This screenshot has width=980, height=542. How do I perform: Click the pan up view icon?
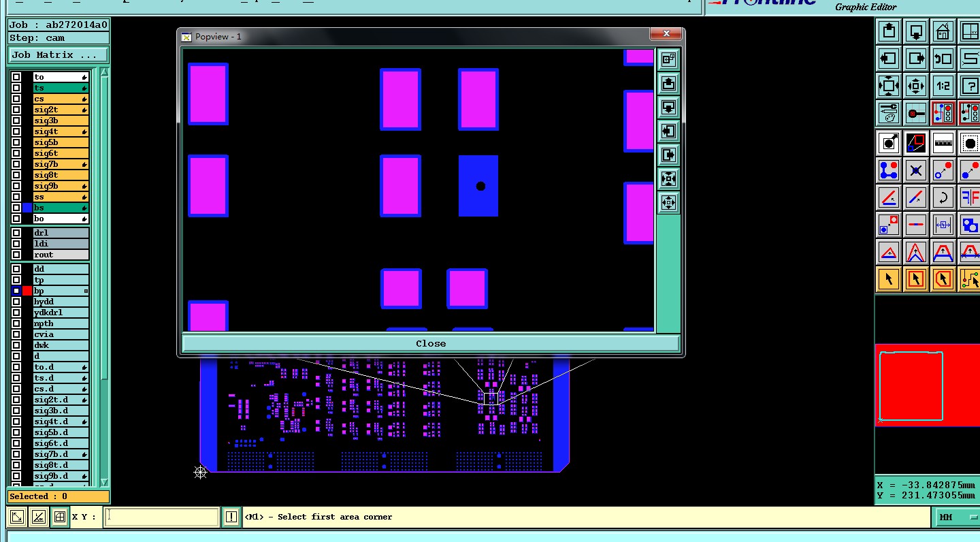pyautogui.click(x=889, y=31)
